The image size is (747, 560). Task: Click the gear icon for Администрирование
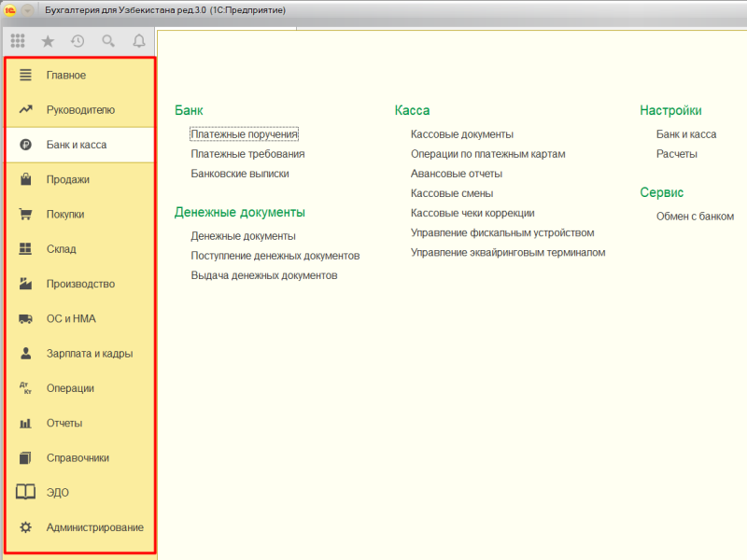(26, 527)
